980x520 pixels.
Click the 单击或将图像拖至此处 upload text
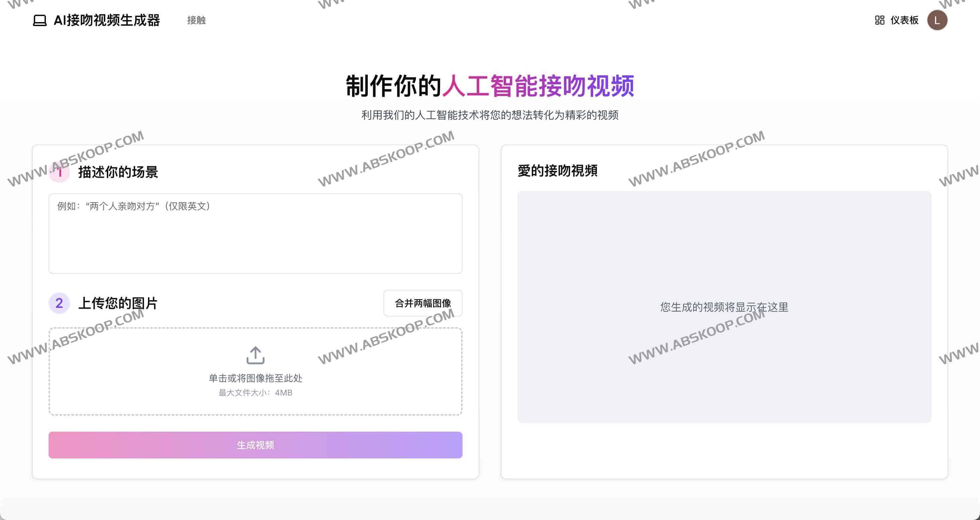coord(255,378)
